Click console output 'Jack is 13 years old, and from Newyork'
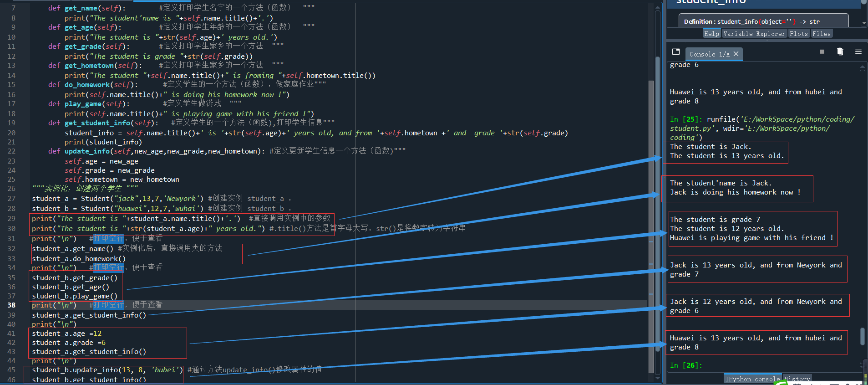The image size is (868, 385). click(x=747, y=265)
